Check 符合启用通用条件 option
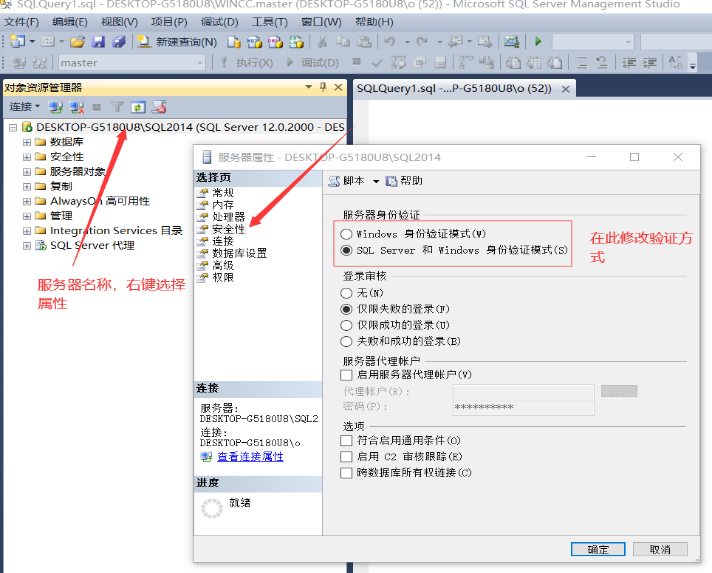This screenshot has width=712, height=573. [346, 440]
